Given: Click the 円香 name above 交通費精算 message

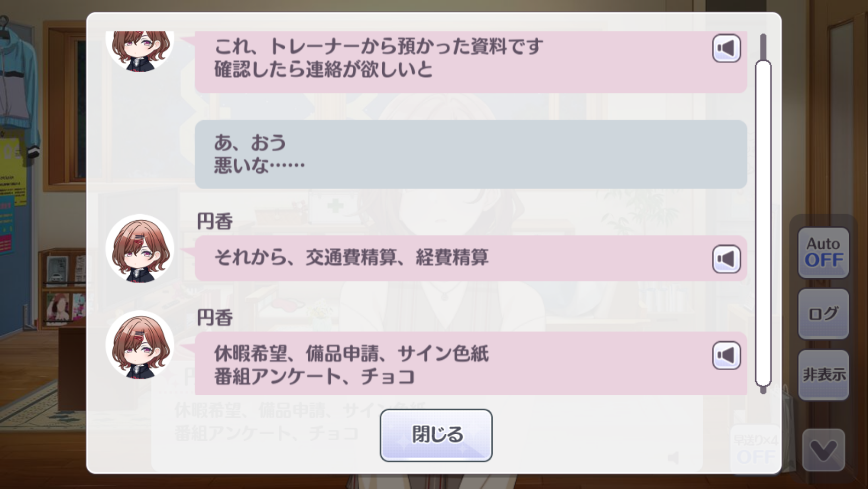Looking at the screenshot, I should 215,222.
